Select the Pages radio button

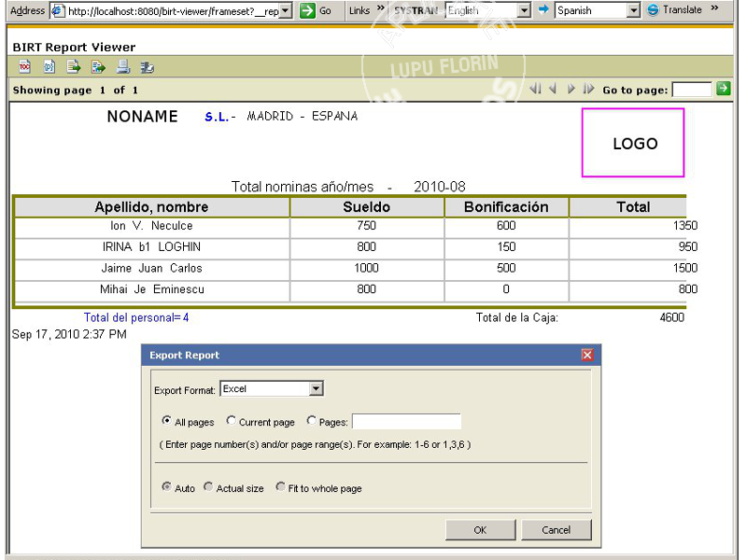pyautogui.click(x=311, y=421)
